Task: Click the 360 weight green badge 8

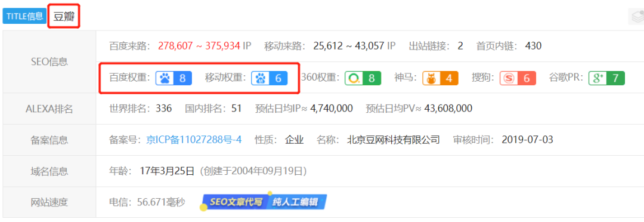Action: (x=363, y=78)
